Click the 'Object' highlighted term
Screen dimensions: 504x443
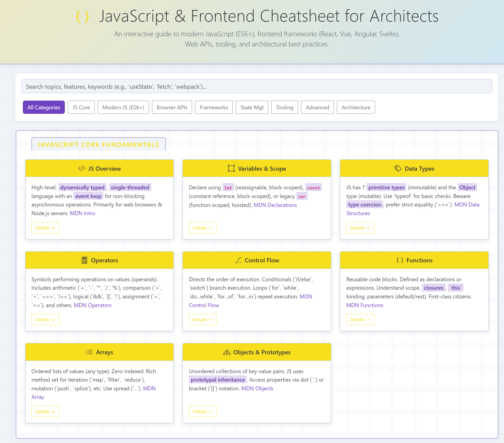click(x=467, y=187)
